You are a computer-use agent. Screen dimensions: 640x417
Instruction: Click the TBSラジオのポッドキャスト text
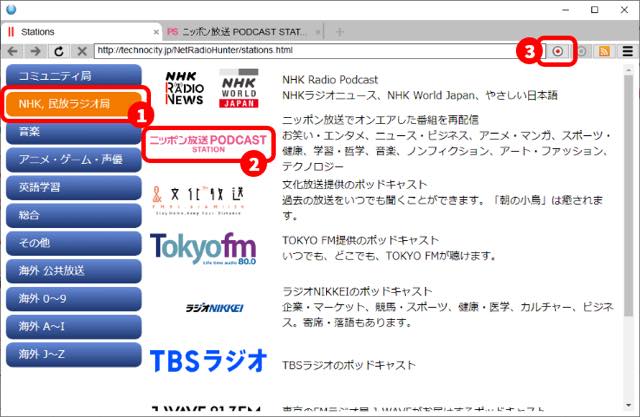(x=349, y=365)
